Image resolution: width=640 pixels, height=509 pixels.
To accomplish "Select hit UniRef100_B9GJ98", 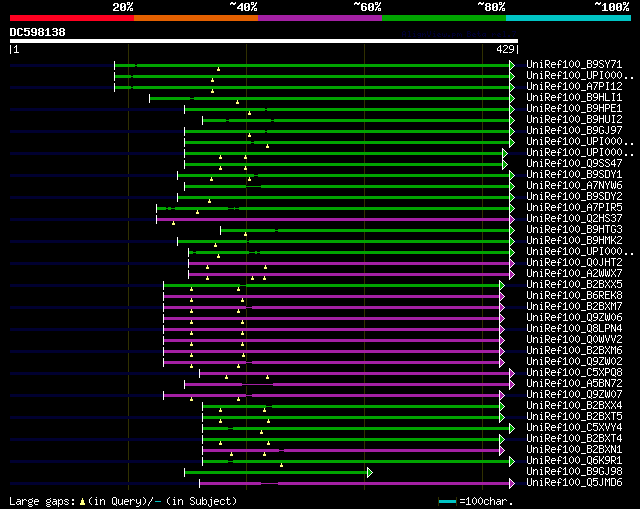I will (574, 472).
